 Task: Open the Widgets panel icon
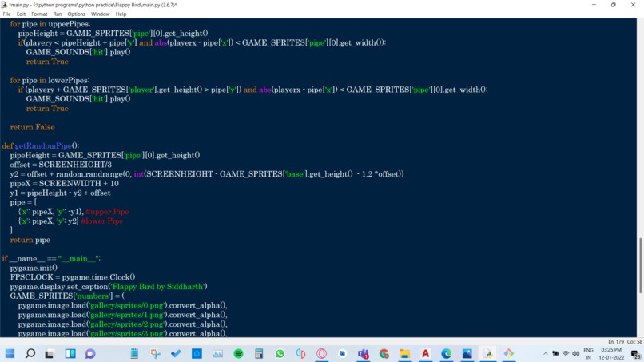pos(70,353)
